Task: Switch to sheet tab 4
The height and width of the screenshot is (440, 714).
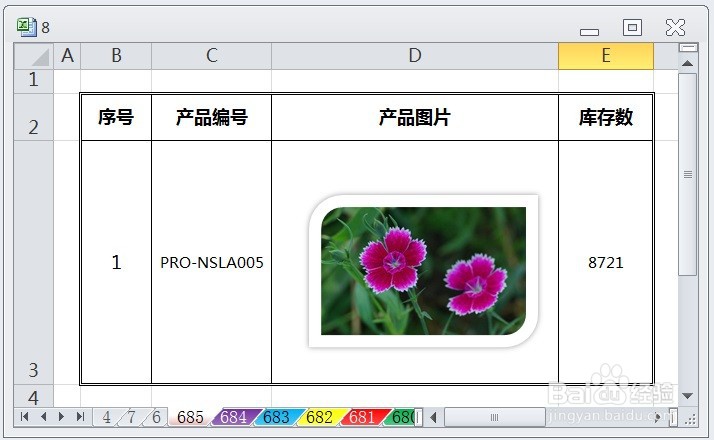Action: pos(106,417)
